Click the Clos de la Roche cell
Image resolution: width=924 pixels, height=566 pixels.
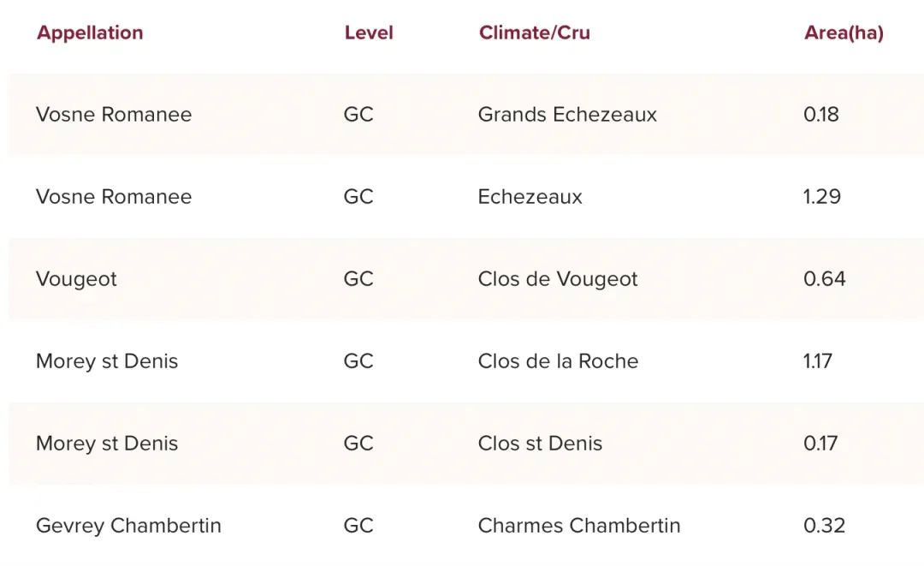pyautogui.click(x=558, y=361)
